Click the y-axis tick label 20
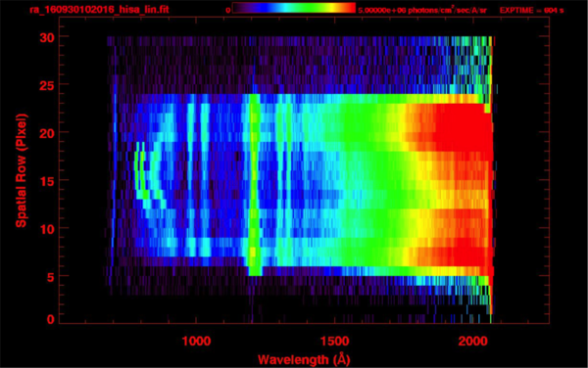This screenshot has height=368, width=588. click(47, 133)
